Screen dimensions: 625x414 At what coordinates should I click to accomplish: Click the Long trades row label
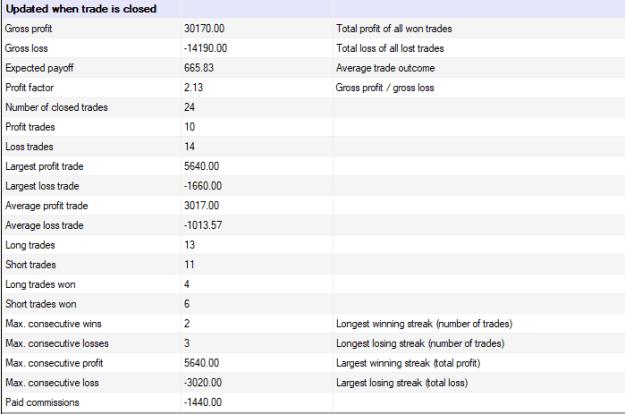click(x=30, y=245)
